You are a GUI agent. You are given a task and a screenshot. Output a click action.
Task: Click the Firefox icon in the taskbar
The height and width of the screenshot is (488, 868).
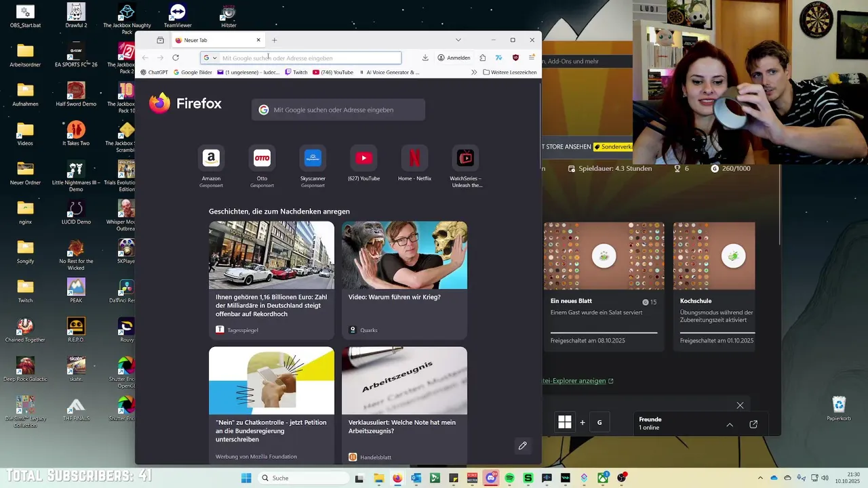pos(397,478)
